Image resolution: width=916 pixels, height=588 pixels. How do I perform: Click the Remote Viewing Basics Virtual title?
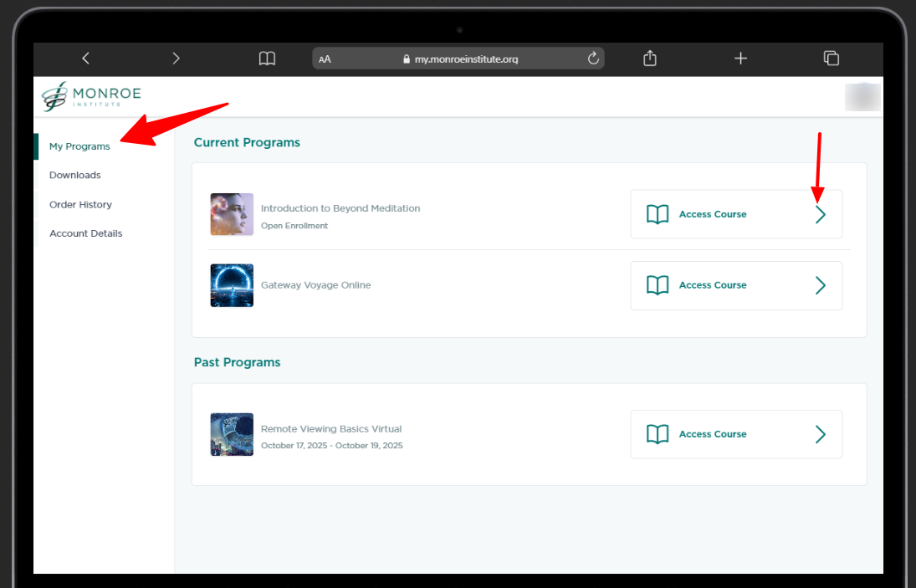331,429
